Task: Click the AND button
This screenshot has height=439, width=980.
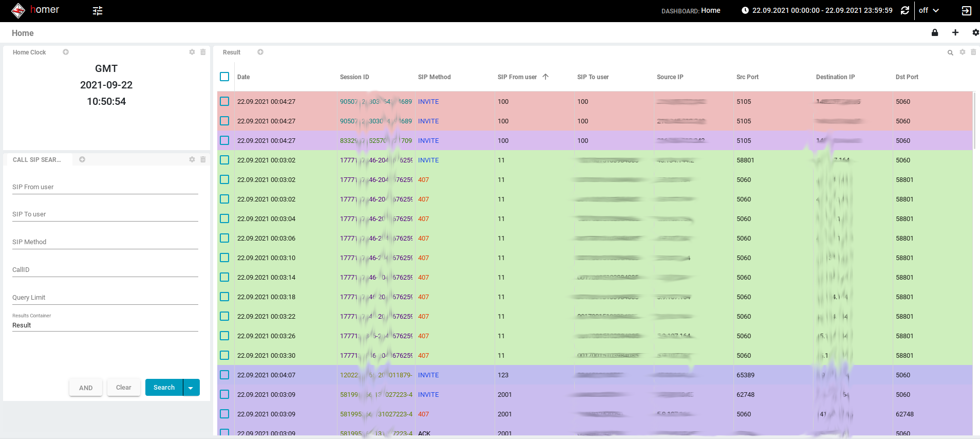Action: pyautogui.click(x=86, y=388)
